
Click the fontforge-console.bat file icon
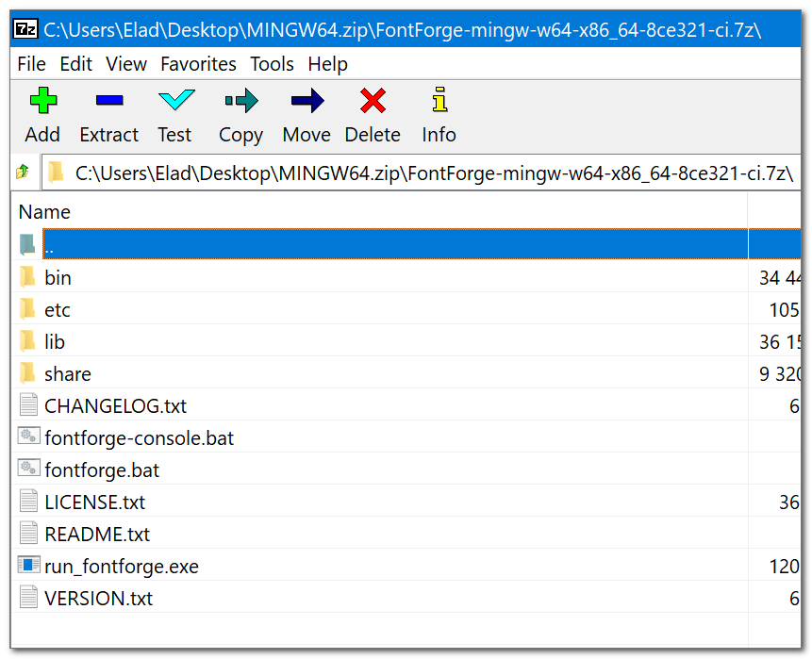[28, 437]
